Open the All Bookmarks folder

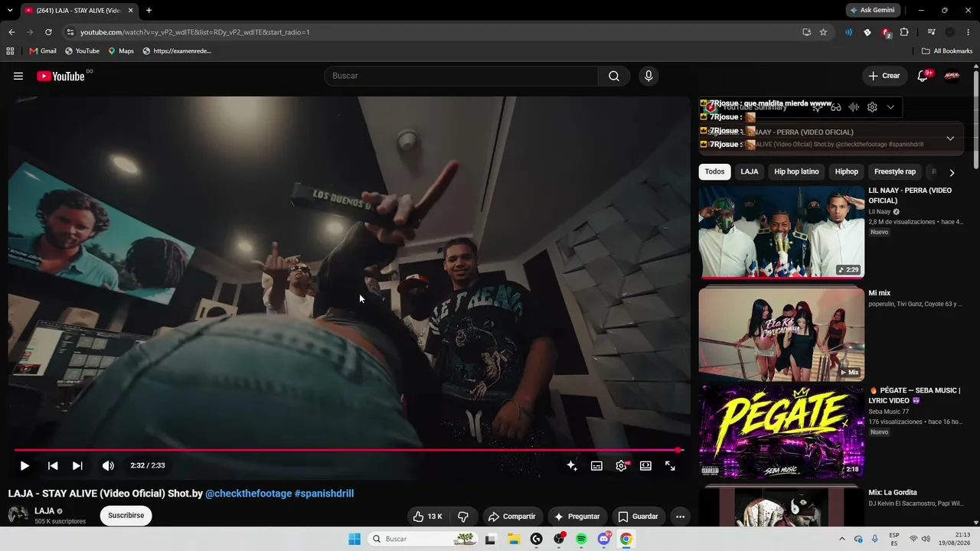point(947,51)
